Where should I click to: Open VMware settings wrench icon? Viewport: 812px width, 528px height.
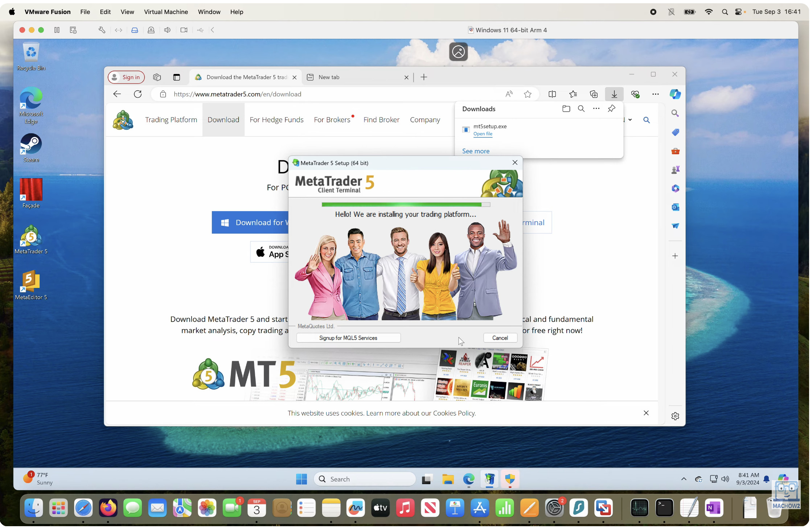tap(102, 30)
